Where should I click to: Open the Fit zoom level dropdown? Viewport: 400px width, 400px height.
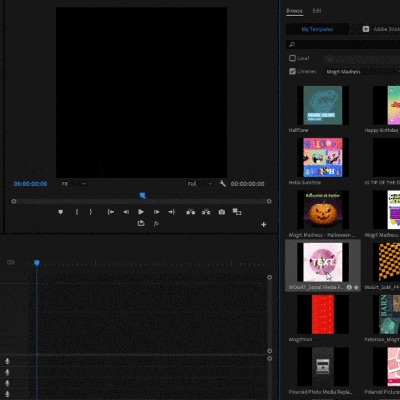(74, 184)
